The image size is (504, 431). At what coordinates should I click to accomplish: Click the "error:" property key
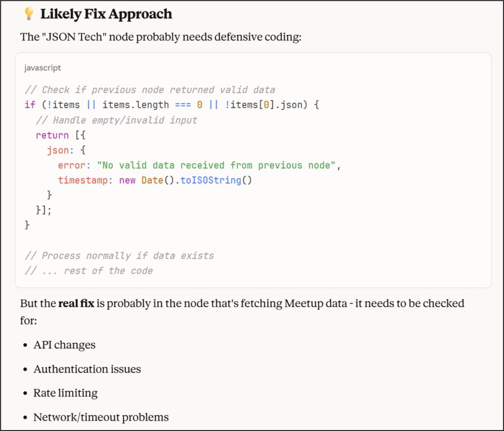[x=74, y=166]
